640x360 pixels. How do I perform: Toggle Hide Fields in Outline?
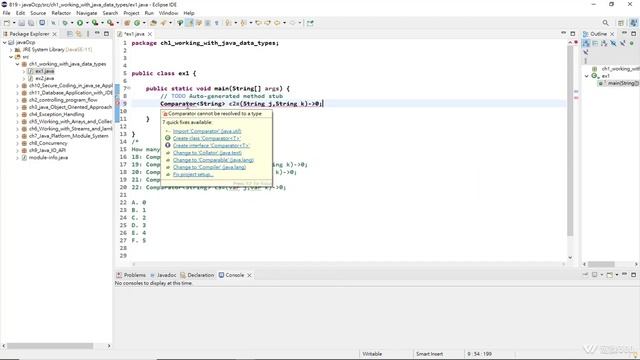[x=613, y=43]
